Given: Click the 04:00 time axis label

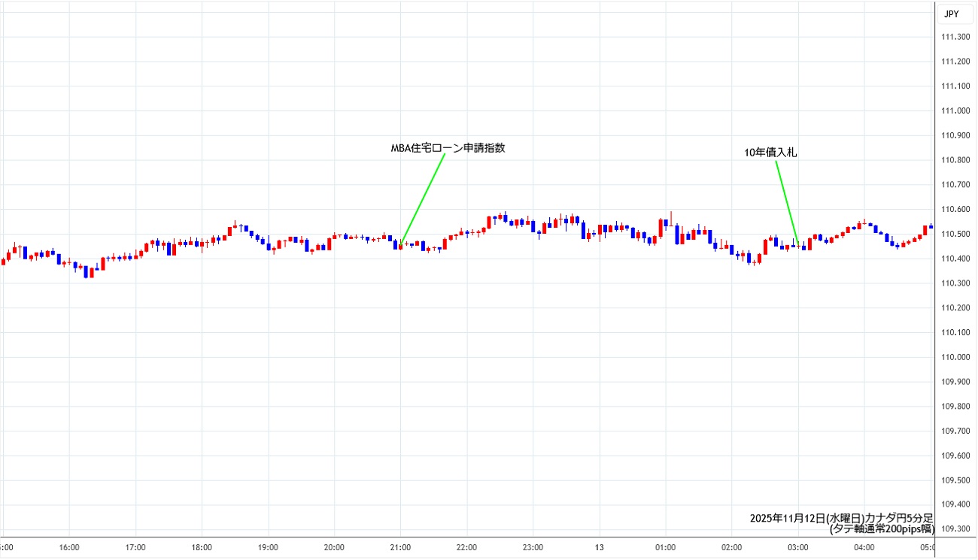Looking at the screenshot, I should pos(864,547).
